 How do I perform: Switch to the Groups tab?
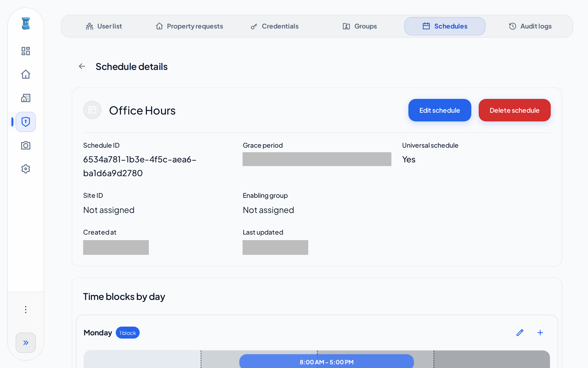pyautogui.click(x=360, y=26)
